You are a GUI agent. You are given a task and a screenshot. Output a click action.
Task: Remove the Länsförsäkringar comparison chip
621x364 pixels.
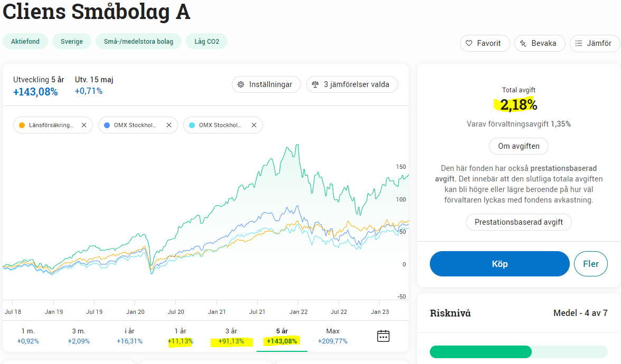pos(83,125)
